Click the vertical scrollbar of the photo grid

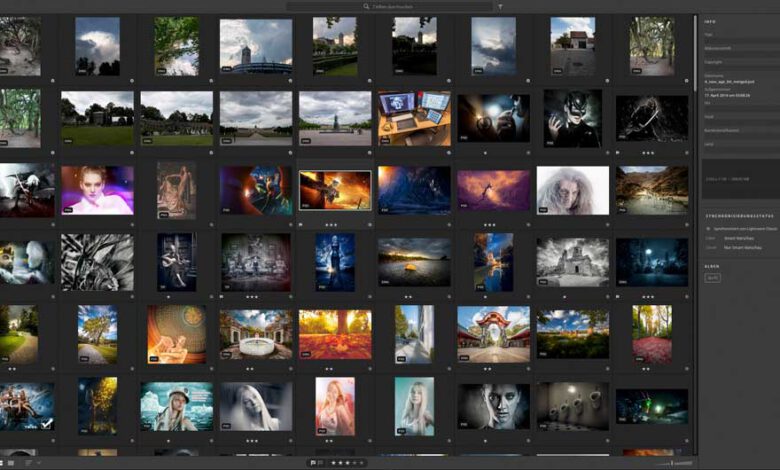click(x=695, y=52)
